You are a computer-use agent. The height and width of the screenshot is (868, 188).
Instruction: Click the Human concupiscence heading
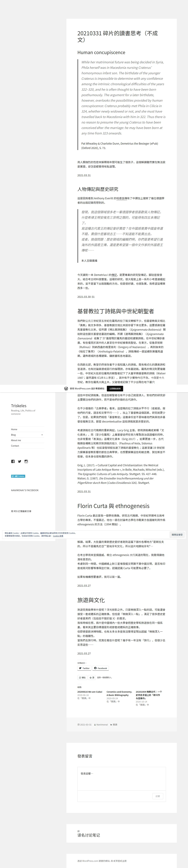(x=101, y=52)
